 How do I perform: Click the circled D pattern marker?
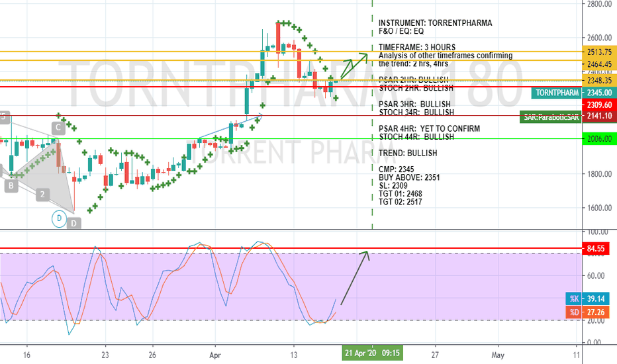[x=59, y=218]
